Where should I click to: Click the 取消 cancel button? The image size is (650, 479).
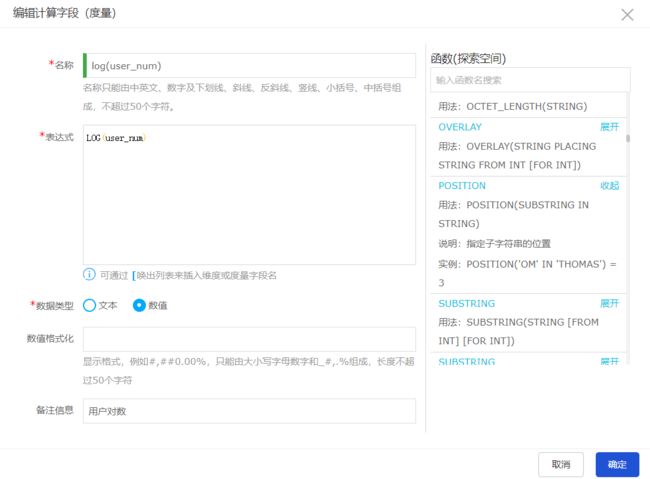point(561,464)
